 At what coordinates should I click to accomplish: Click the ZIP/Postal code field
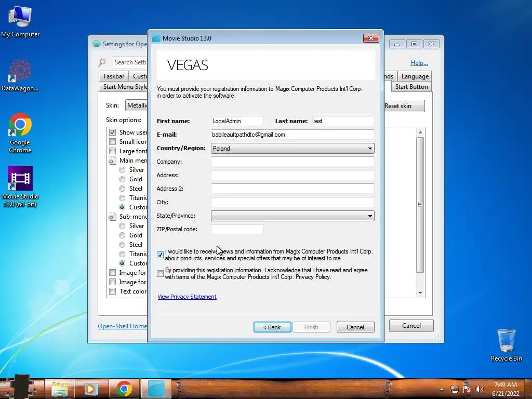[x=237, y=229]
